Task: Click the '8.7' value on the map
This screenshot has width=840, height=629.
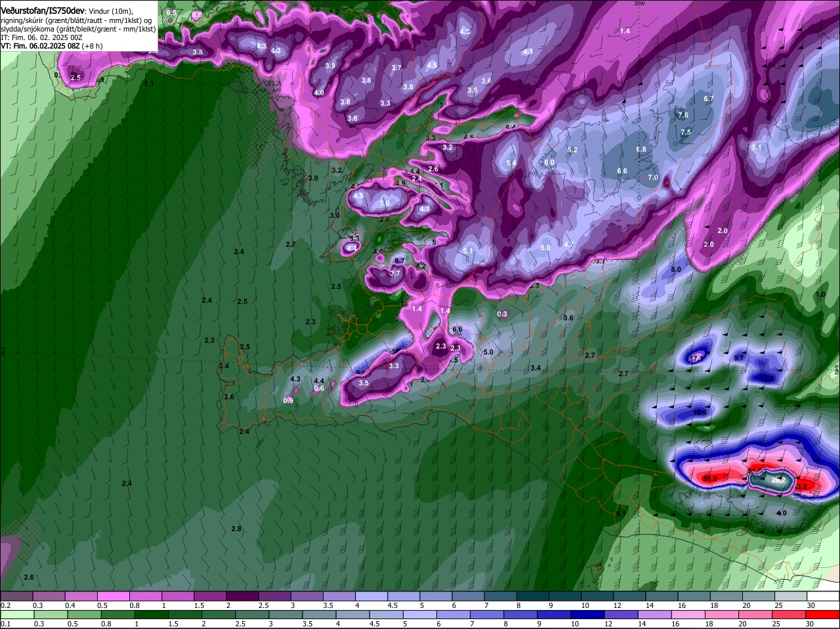Action: click(x=400, y=261)
